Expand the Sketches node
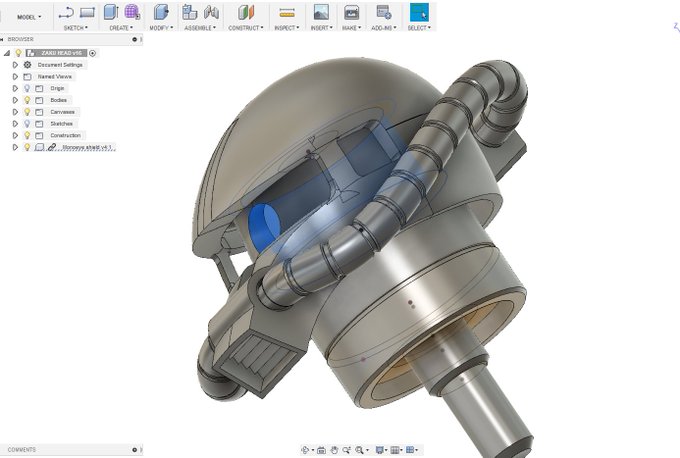The image size is (680, 458). pos(16,124)
